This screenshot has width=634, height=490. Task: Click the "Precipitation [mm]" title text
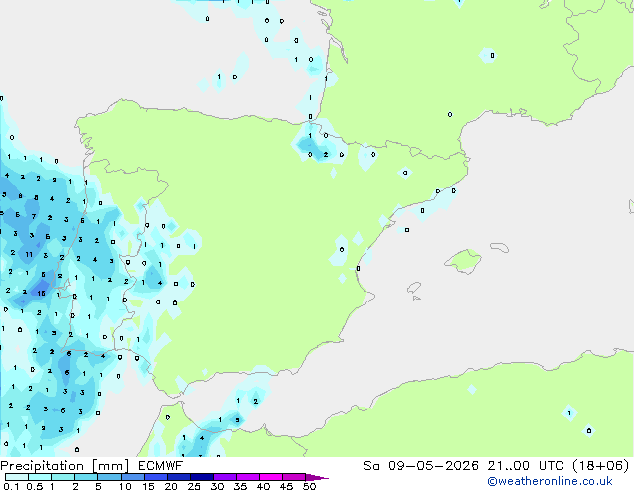[64, 466]
